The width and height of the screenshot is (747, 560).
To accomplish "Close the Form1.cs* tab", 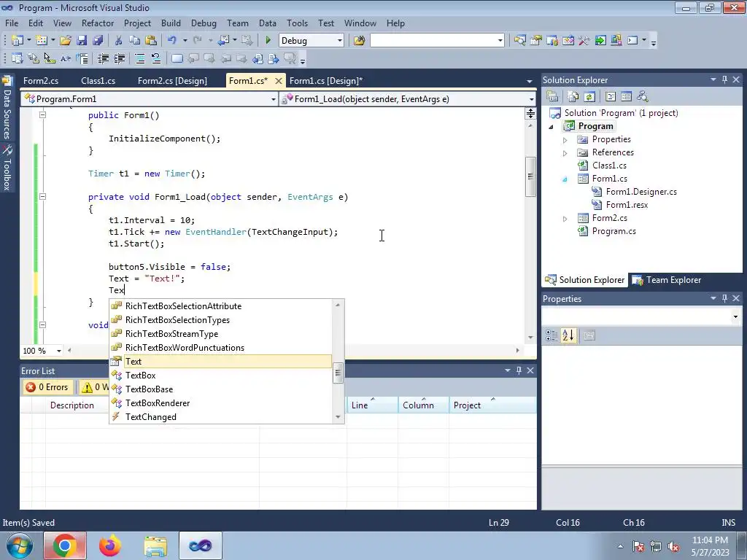I will click(x=279, y=80).
